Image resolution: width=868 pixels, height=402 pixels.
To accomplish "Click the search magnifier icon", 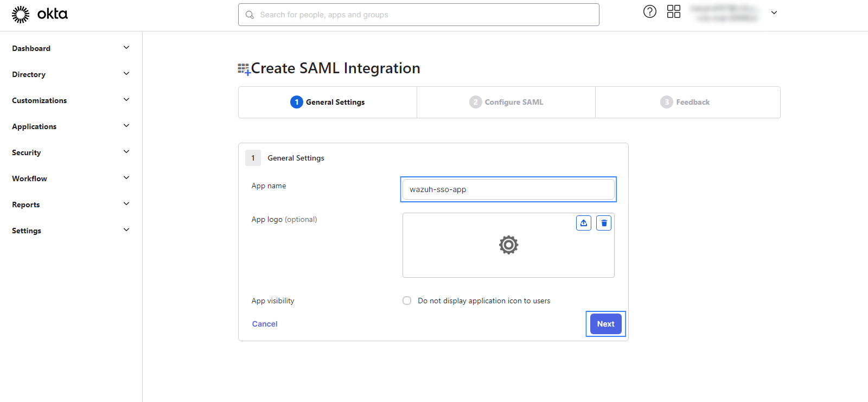I will pos(250,15).
